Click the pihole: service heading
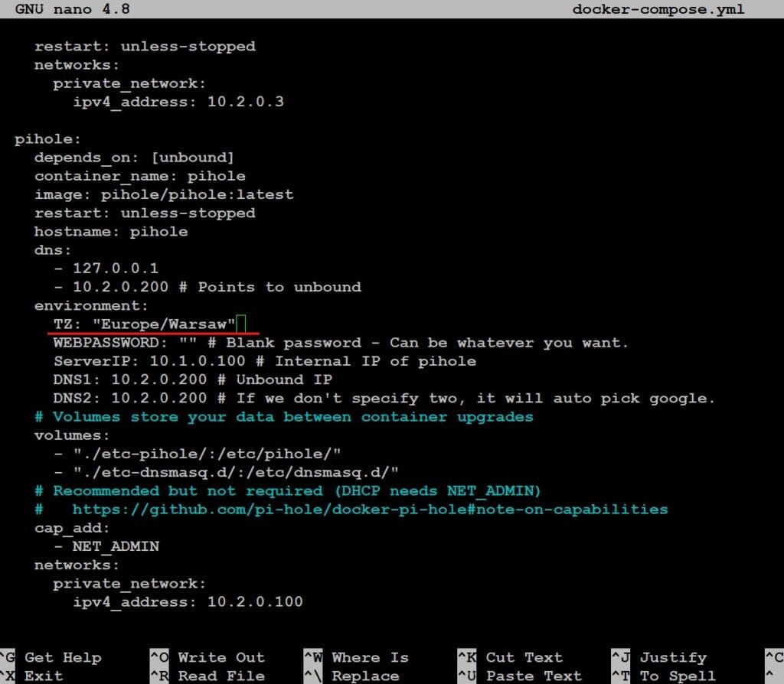This screenshot has height=684, width=784. (47, 139)
